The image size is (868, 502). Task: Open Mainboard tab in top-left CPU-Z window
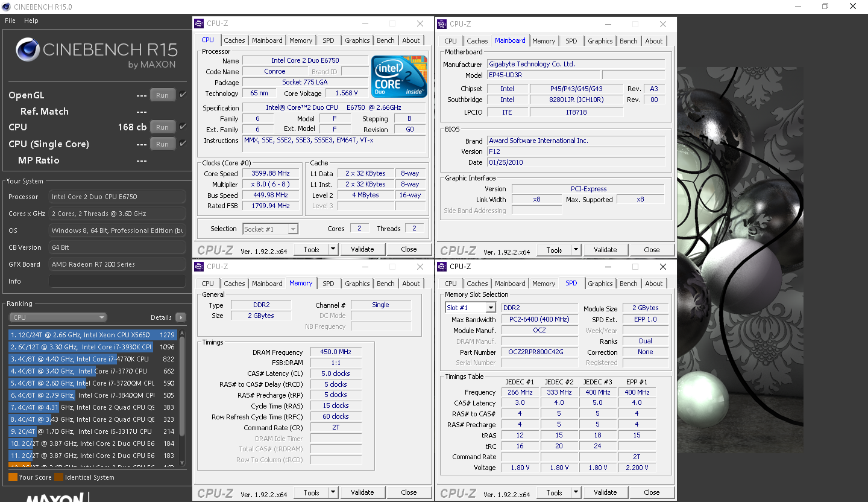pyautogui.click(x=267, y=40)
